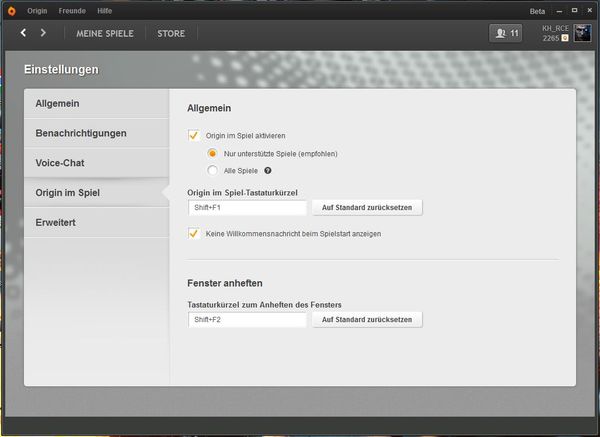Click the Origin flame logo icon
The image size is (600, 437).
(11, 11)
